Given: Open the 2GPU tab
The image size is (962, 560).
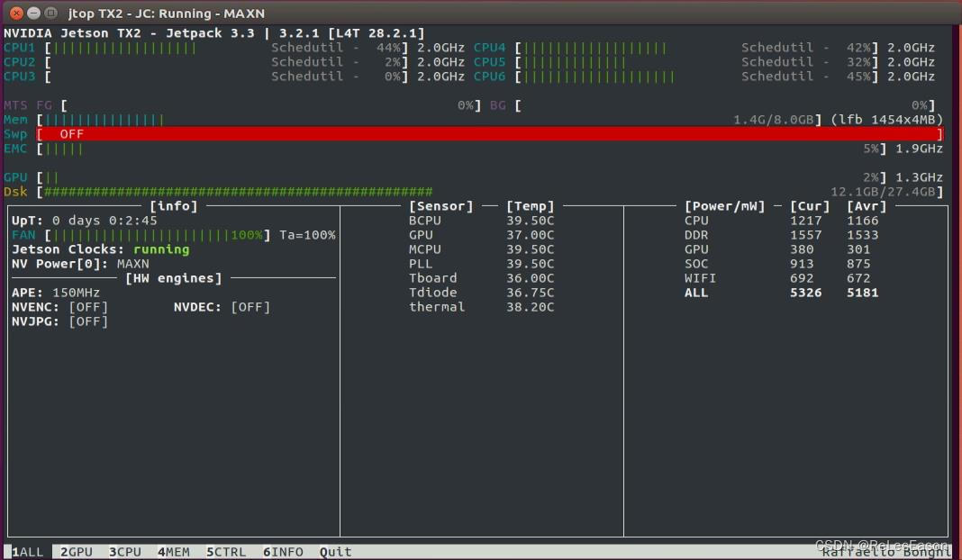Looking at the screenshot, I should pos(76,551).
